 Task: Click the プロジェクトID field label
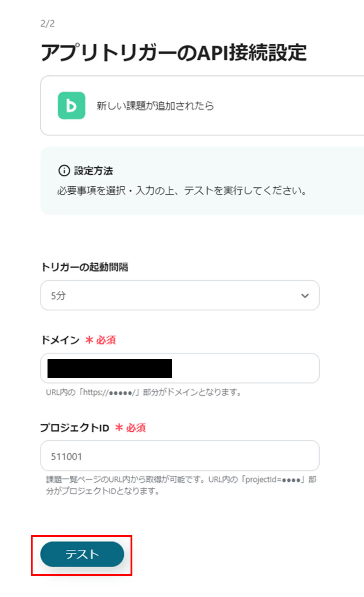75,427
